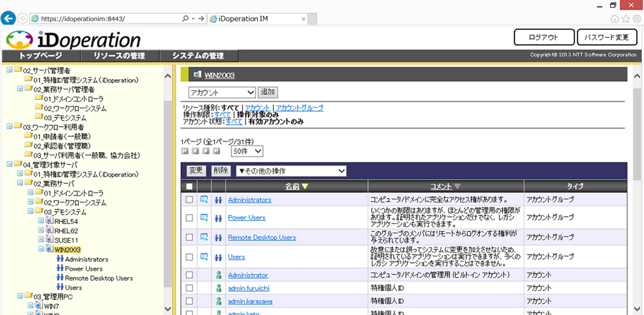Click the detail icon in Administrators row

click(x=204, y=200)
